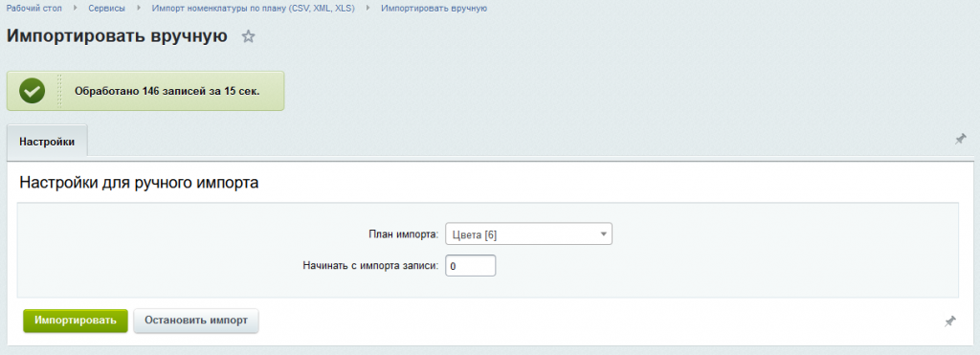Click the pin icon beside Настройки tab
The height and width of the screenshot is (355, 980).
coord(961,139)
